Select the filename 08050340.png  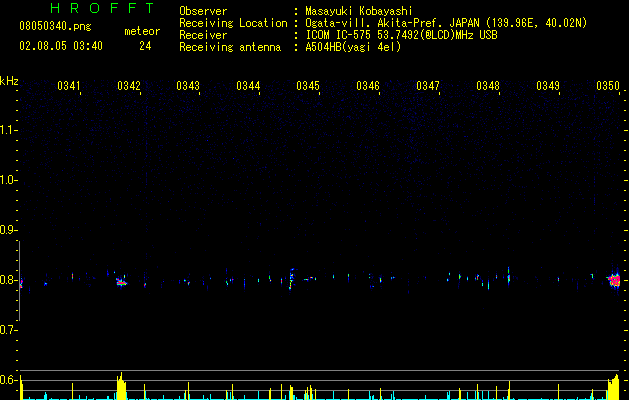pos(55,26)
